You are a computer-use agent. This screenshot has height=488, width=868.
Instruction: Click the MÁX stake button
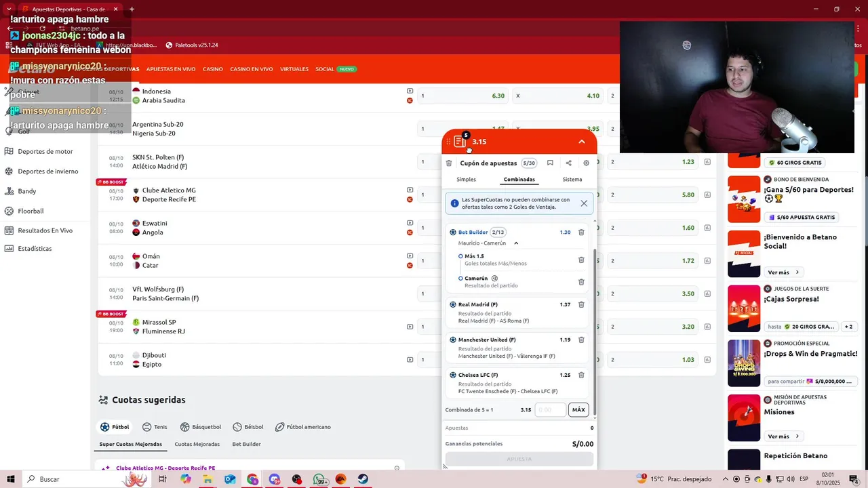(578, 409)
